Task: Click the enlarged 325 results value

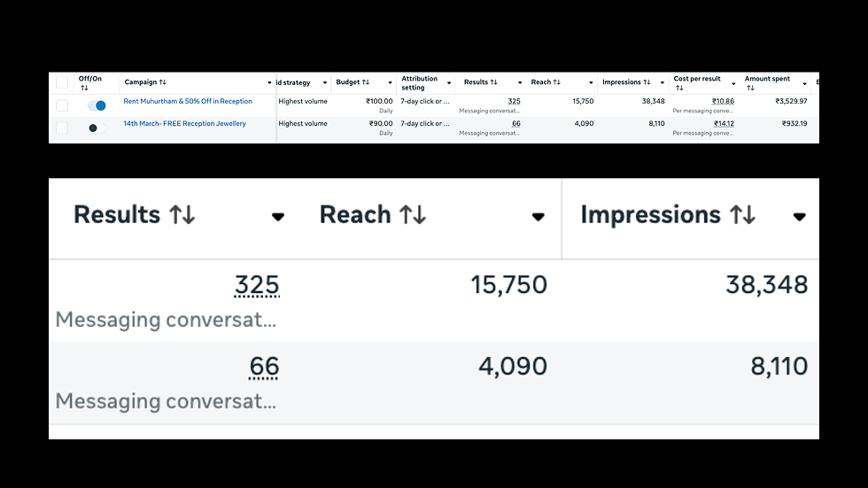Action: click(x=257, y=285)
